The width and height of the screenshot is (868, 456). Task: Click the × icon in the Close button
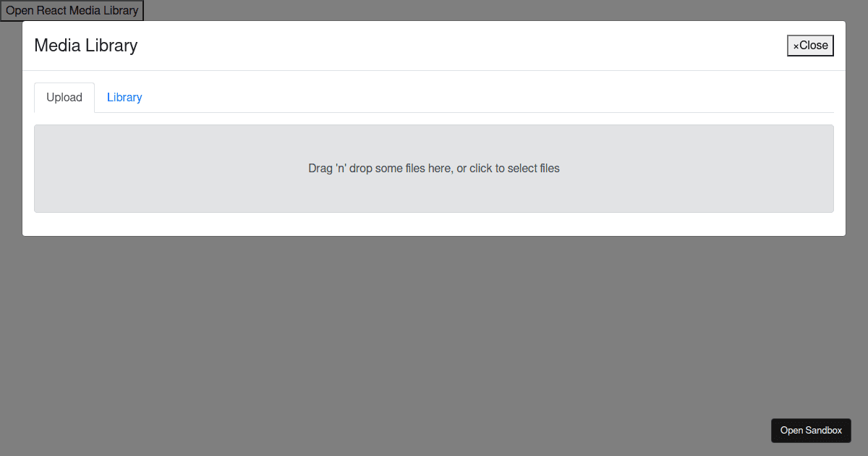click(796, 46)
